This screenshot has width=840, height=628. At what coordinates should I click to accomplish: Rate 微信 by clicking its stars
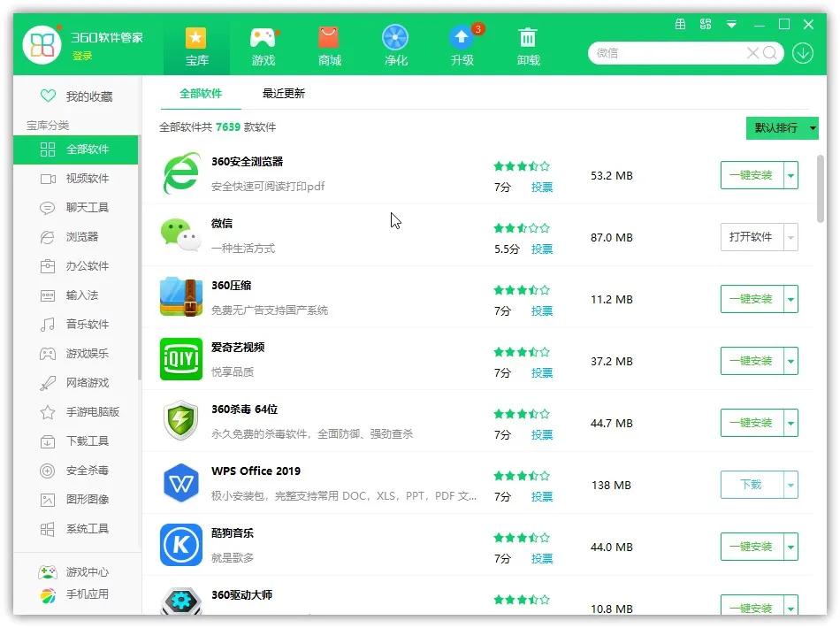pos(521,227)
